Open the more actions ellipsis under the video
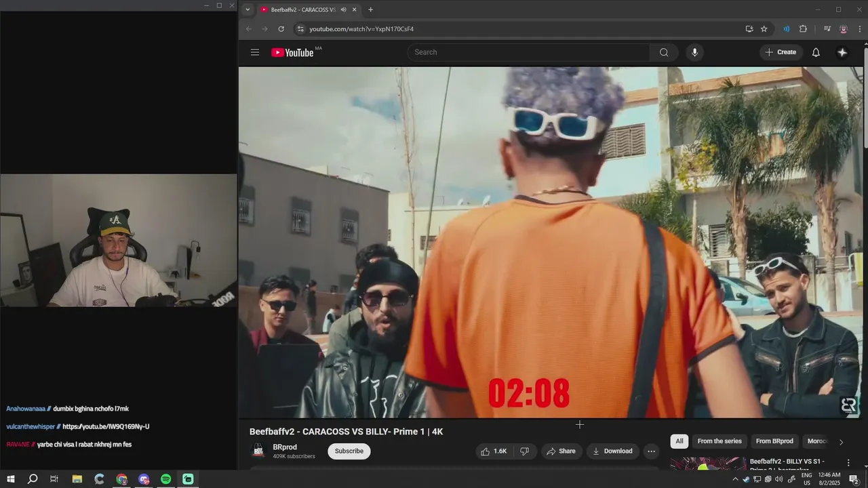The height and width of the screenshot is (488, 868). [651, 451]
